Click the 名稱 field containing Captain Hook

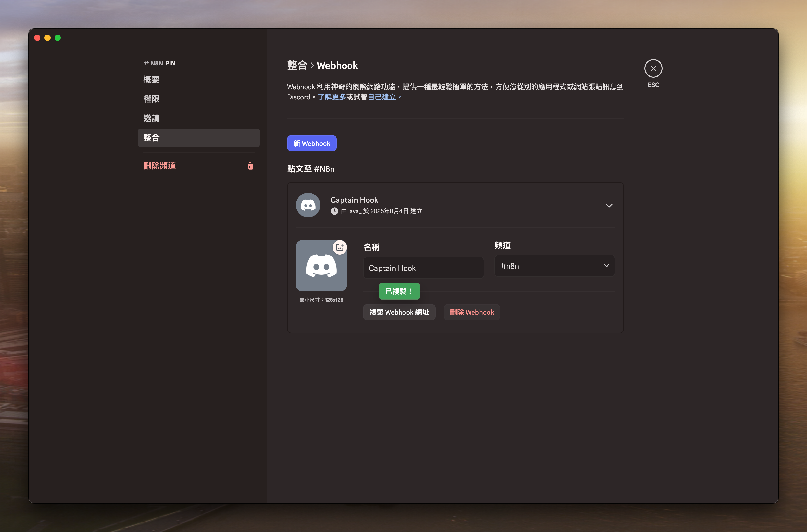pos(423,268)
